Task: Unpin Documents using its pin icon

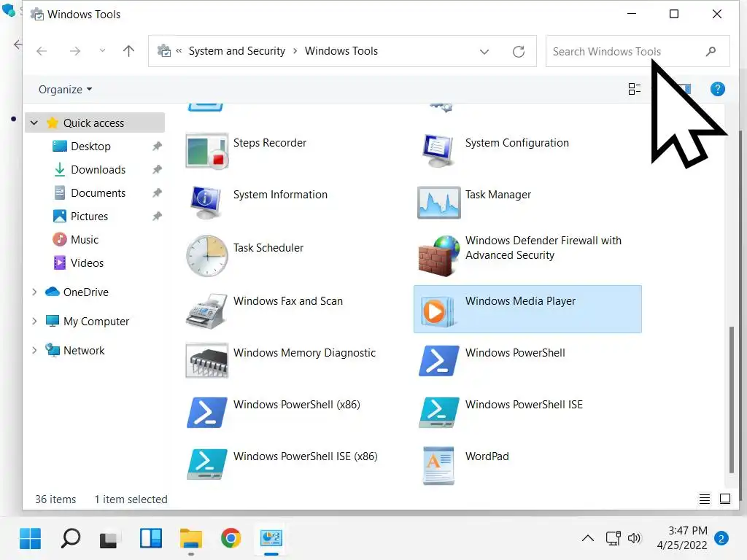Action: tap(158, 192)
